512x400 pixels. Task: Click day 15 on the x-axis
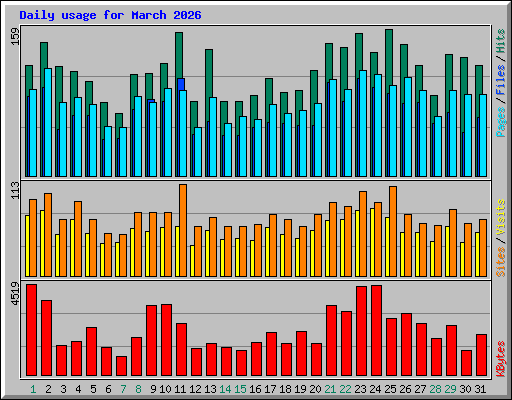point(240,389)
